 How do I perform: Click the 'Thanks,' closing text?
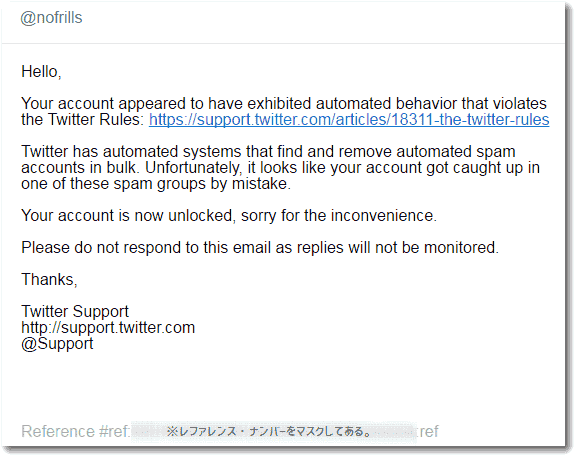49,280
